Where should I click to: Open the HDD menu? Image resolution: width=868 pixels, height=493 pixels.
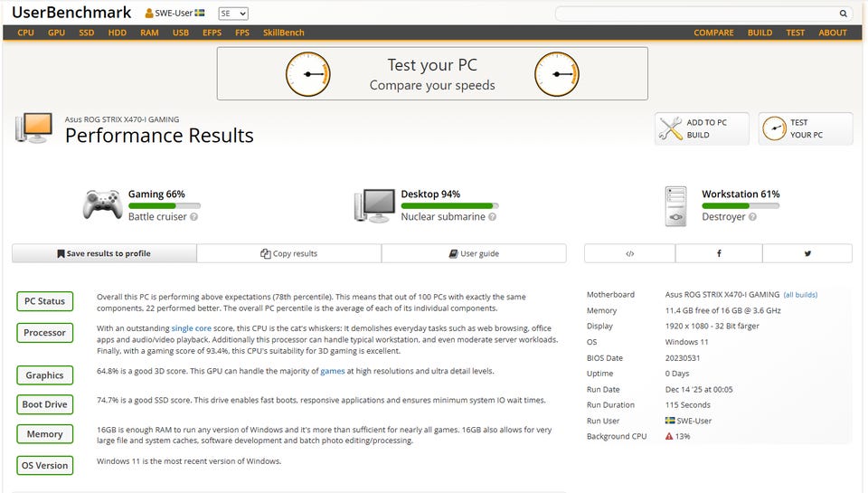118,33
